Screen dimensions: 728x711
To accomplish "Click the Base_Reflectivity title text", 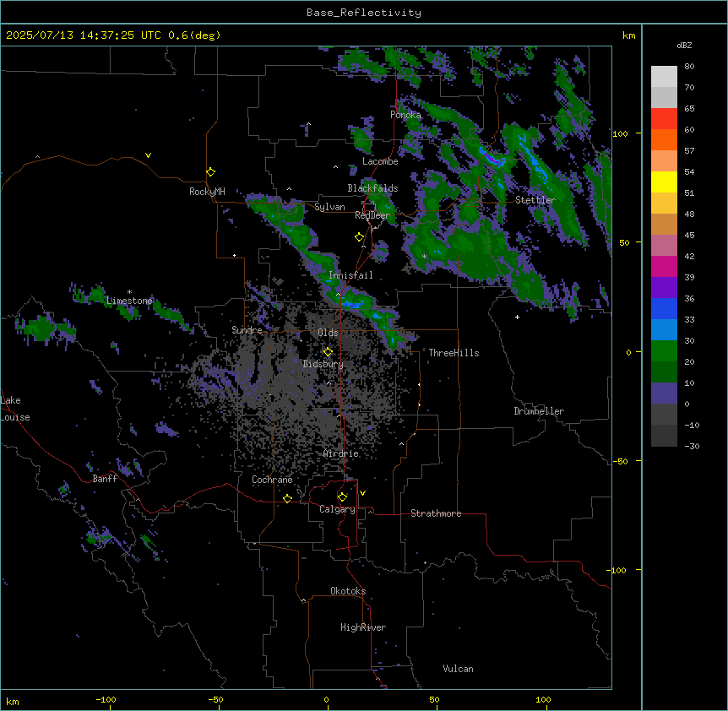I will coord(364,13).
